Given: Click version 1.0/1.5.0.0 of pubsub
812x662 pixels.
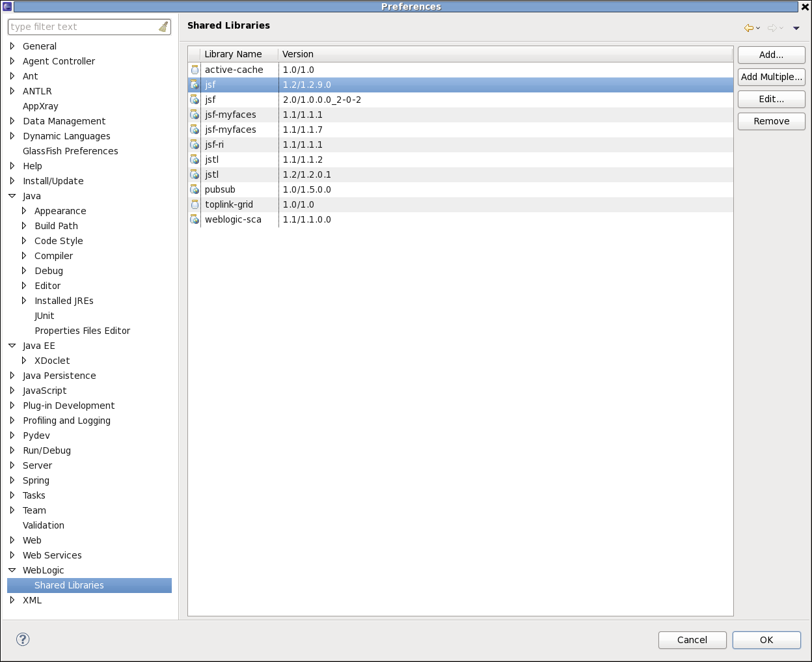Looking at the screenshot, I should (x=307, y=189).
